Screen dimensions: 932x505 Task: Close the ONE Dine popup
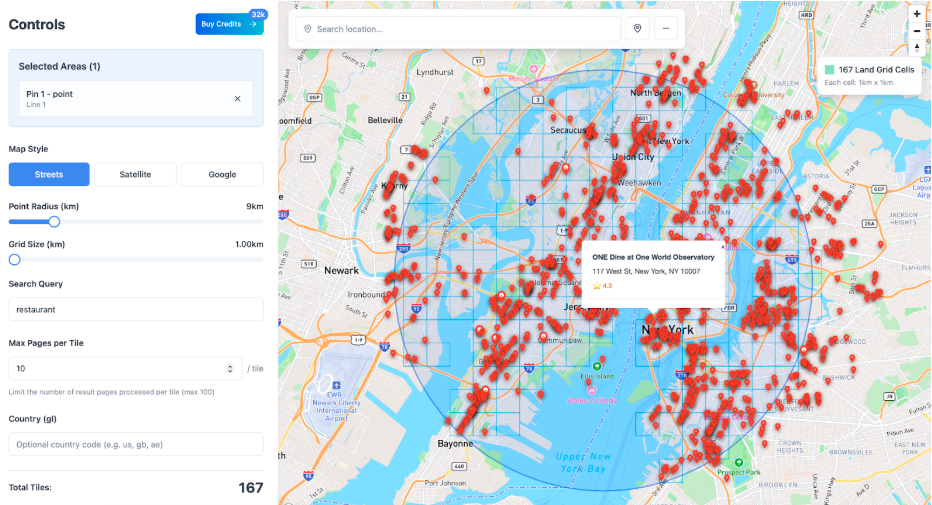click(723, 247)
